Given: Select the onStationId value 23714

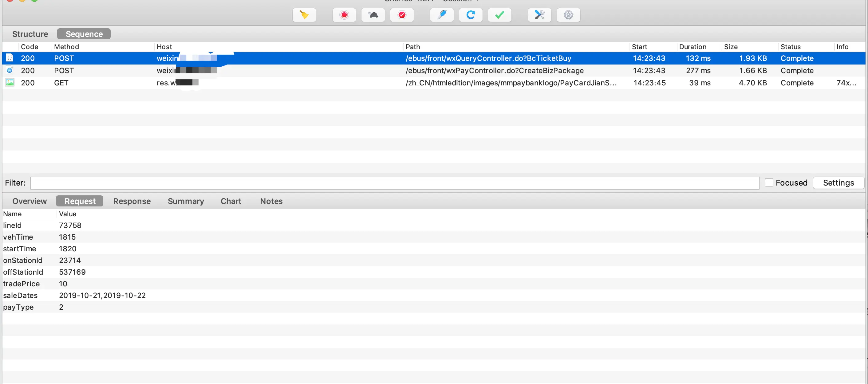Looking at the screenshot, I should (70, 260).
